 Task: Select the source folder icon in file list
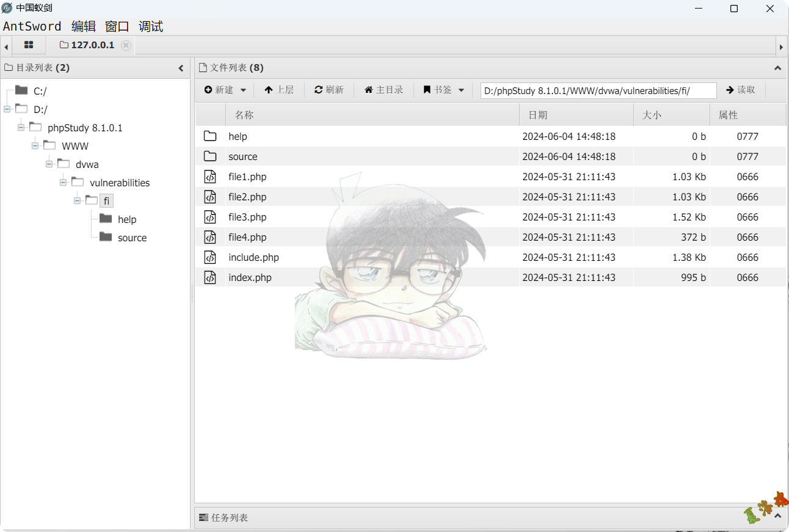click(x=210, y=156)
